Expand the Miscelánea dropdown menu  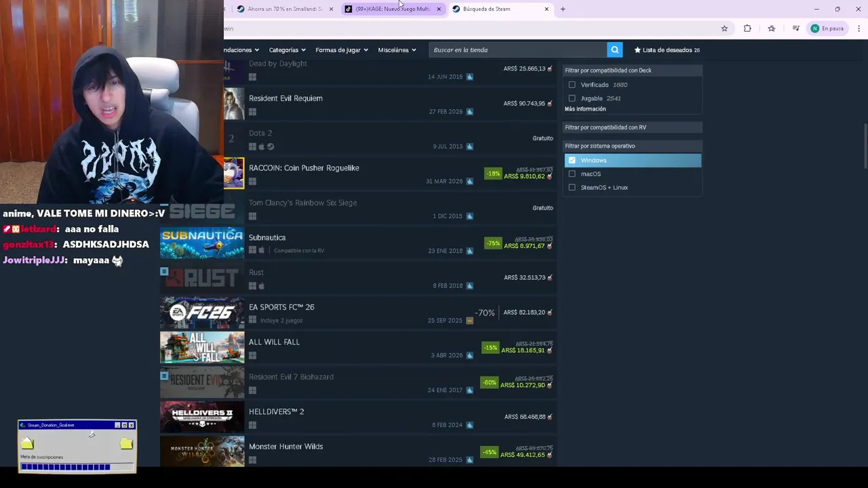click(397, 49)
